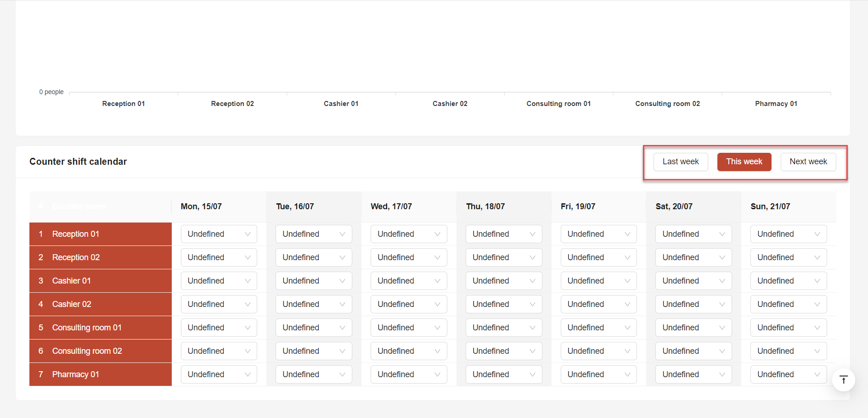Show last week's shift calendar

pyautogui.click(x=681, y=162)
